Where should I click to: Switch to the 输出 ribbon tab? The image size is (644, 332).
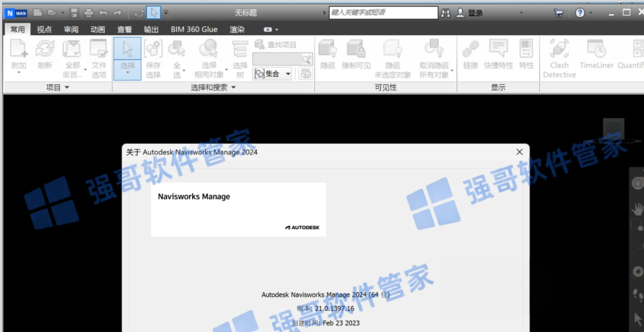click(x=151, y=29)
